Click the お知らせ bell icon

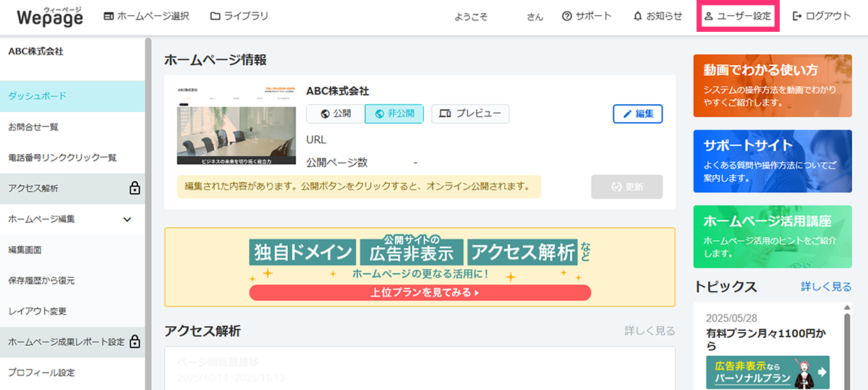pos(638,16)
